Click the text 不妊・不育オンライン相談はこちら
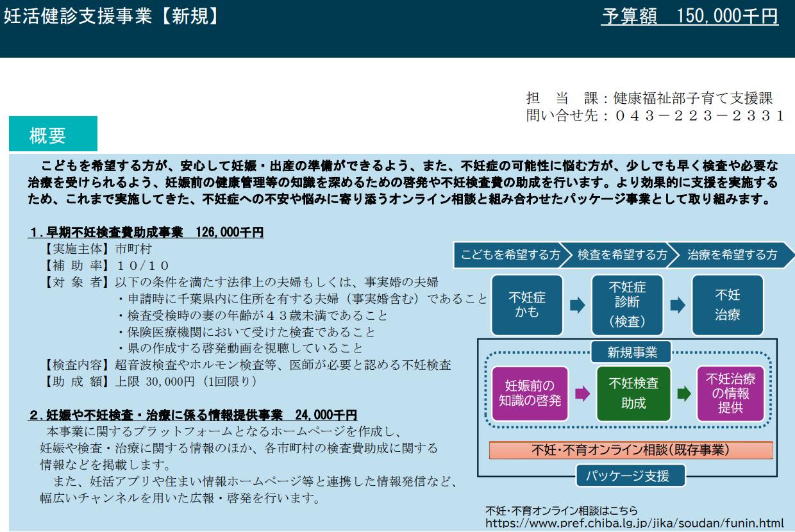This screenshot has height=532, width=795. pos(562,511)
